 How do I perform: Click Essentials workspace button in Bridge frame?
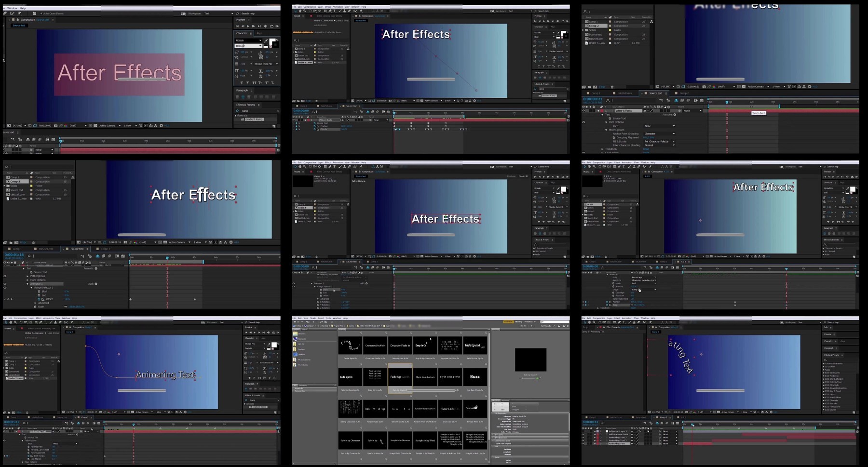pyautogui.click(x=508, y=321)
